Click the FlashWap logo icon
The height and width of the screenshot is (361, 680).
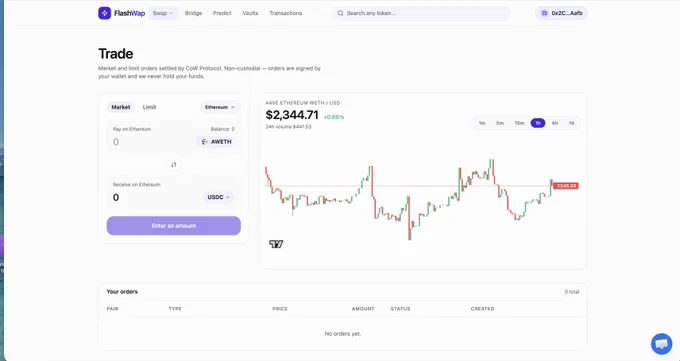coord(105,13)
